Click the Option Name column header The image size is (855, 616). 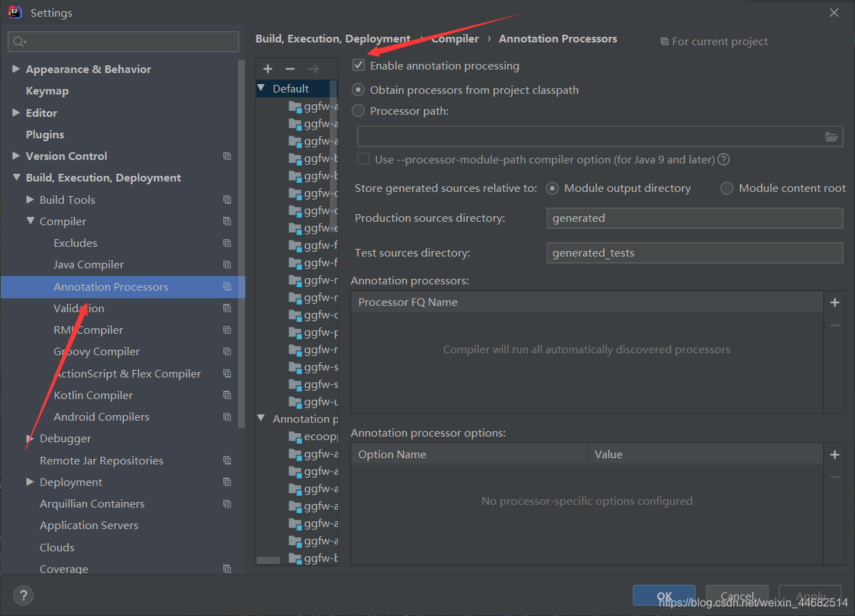pyautogui.click(x=470, y=455)
